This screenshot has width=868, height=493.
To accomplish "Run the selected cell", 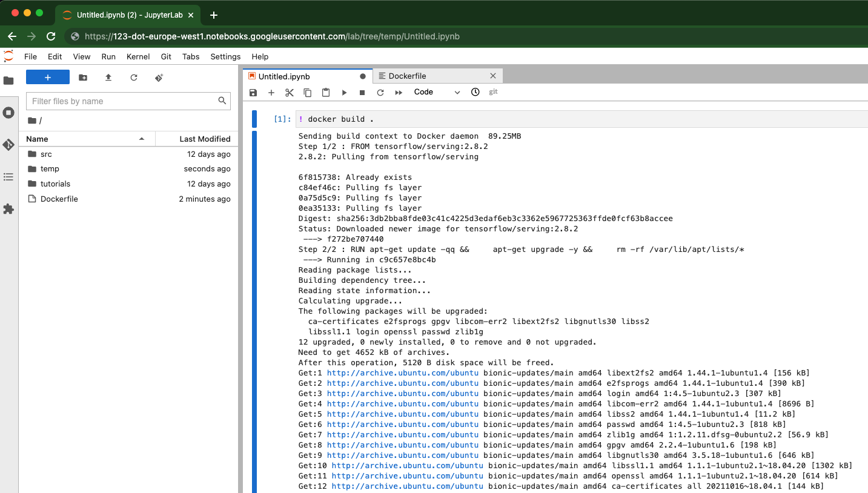I will click(x=344, y=93).
